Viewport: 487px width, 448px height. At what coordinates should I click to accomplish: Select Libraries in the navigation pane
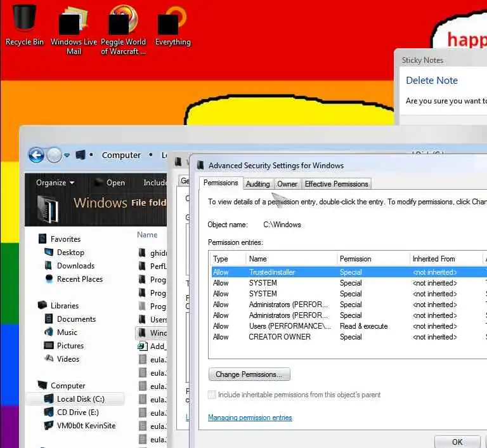[65, 306]
